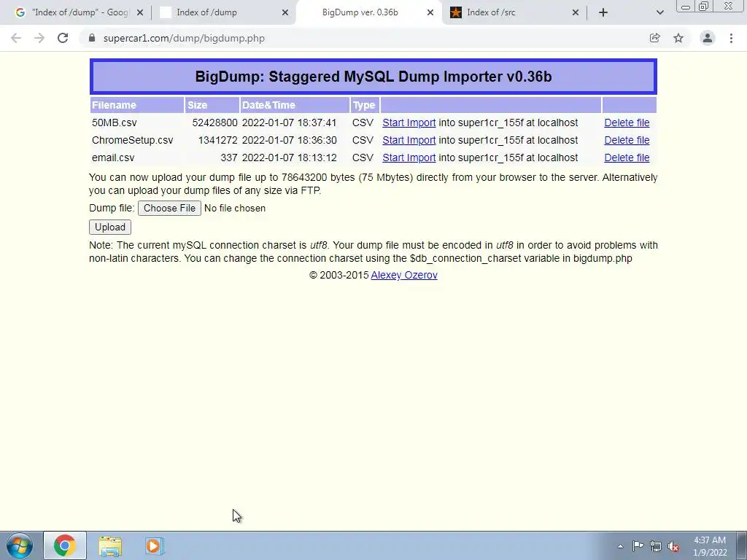Click the Action Center flag icon

point(638,546)
